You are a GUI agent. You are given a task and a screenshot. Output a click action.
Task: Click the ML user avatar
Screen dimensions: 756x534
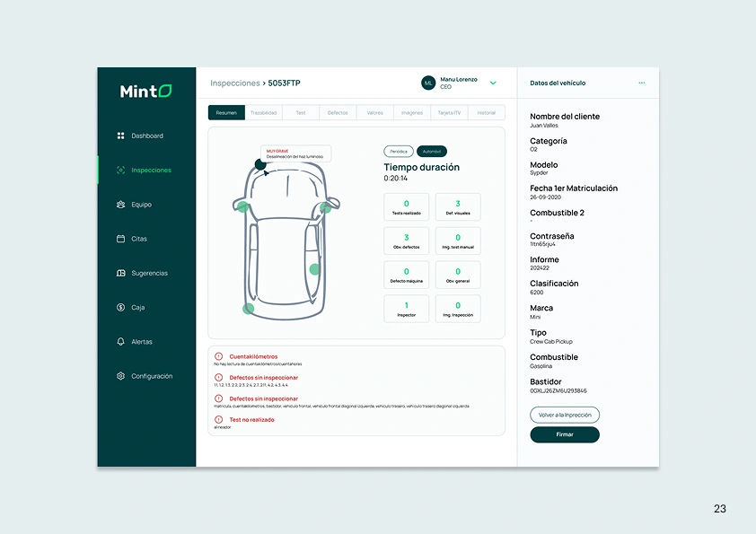click(x=428, y=83)
